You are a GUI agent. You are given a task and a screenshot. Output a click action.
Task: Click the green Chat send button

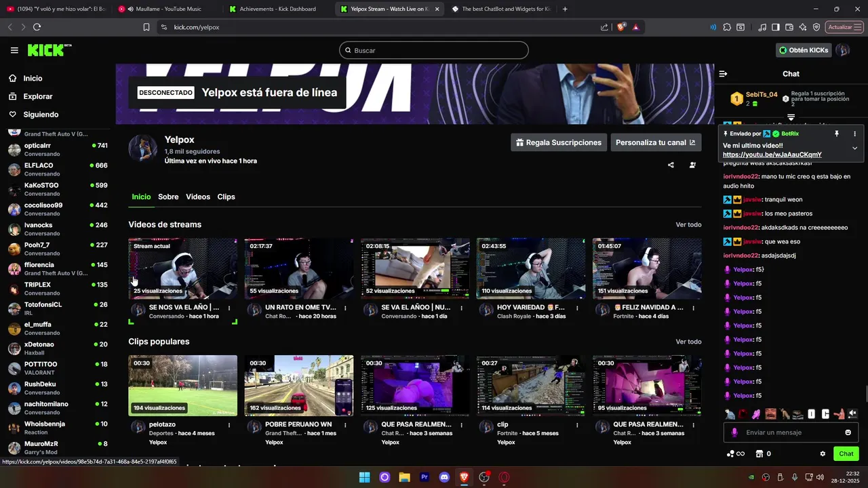click(x=846, y=454)
